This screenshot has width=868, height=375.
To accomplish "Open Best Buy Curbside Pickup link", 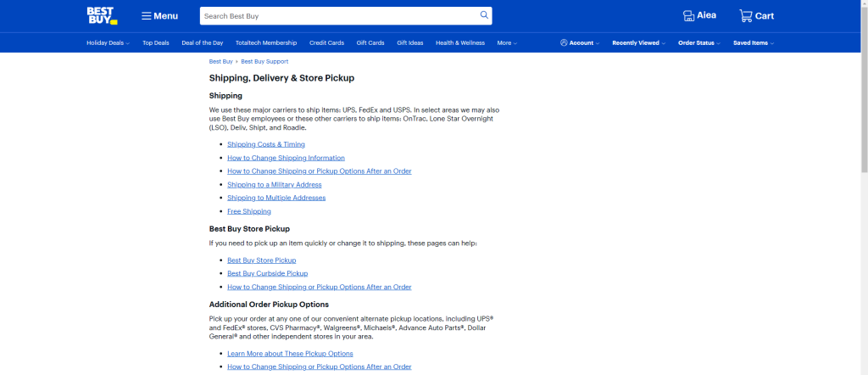I will (x=267, y=274).
